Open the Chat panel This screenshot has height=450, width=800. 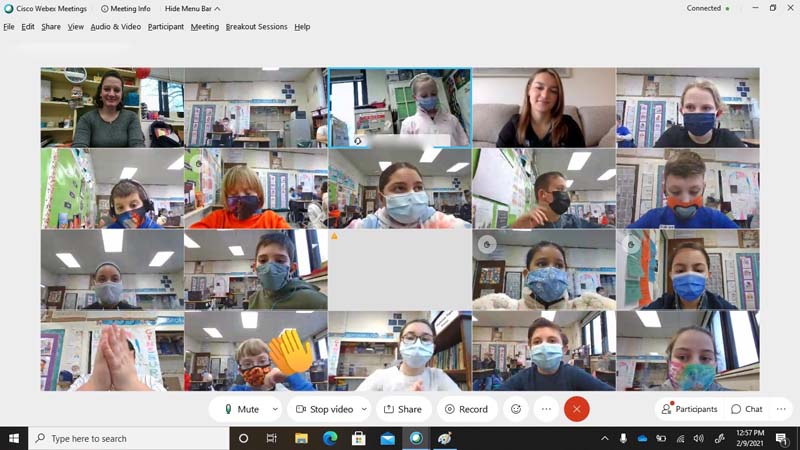click(747, 409)
